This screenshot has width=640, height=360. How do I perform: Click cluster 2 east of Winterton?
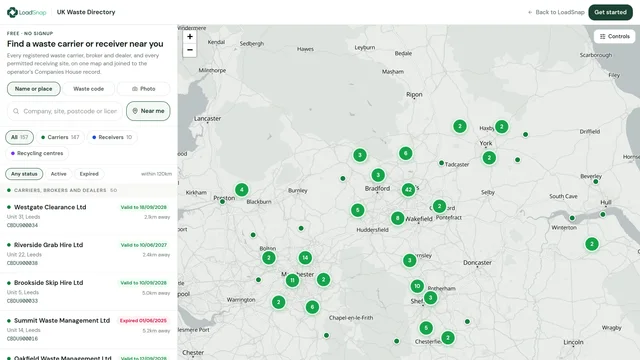592,244
